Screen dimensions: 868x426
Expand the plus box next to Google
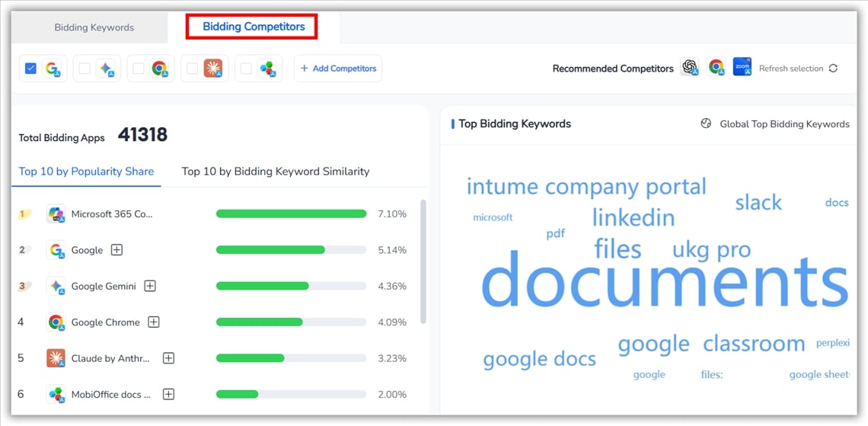(116, 250)
